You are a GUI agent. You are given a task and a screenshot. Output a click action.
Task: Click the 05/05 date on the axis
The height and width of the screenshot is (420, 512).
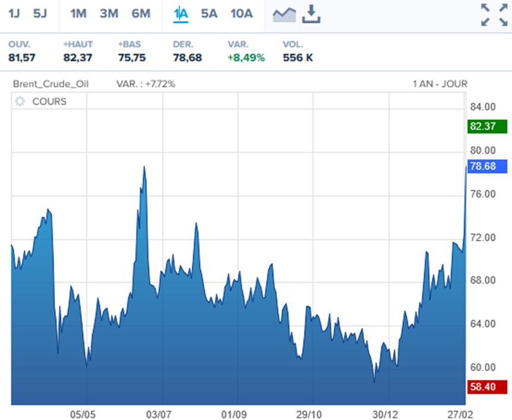click(83, 413)
